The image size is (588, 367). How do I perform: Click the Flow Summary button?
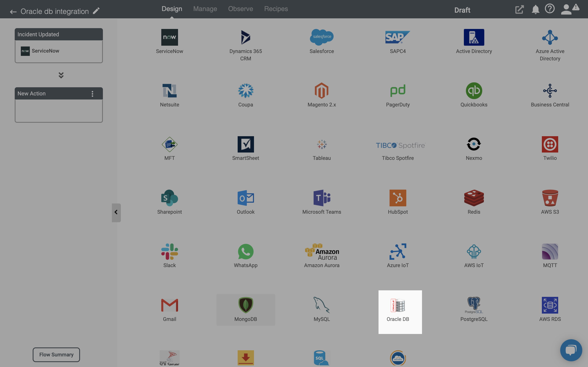pos(56,355)
